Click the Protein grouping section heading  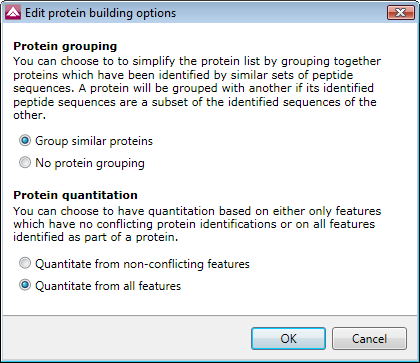(x=65, y=46)
